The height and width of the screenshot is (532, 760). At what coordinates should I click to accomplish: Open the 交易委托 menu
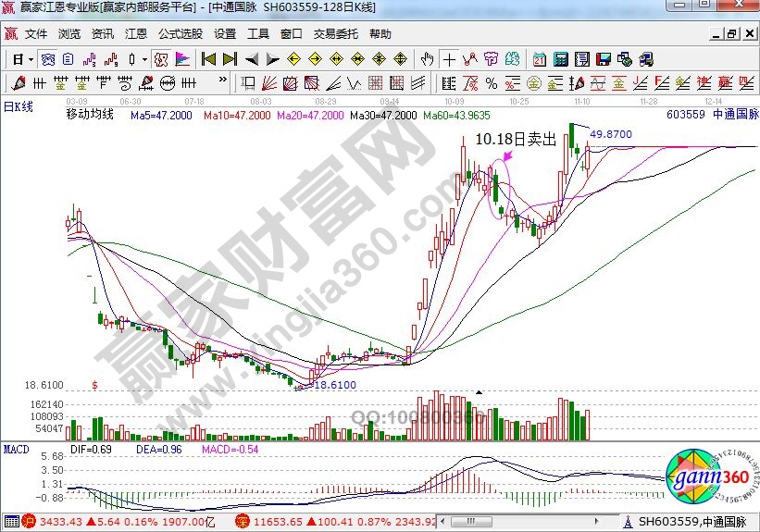coord(335,34)
